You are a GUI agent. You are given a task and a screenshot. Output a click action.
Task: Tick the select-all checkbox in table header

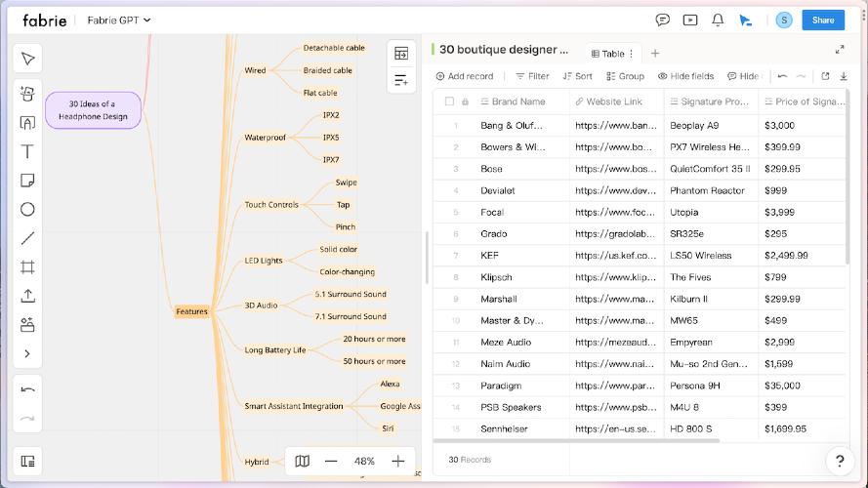[x=449, y=102]
